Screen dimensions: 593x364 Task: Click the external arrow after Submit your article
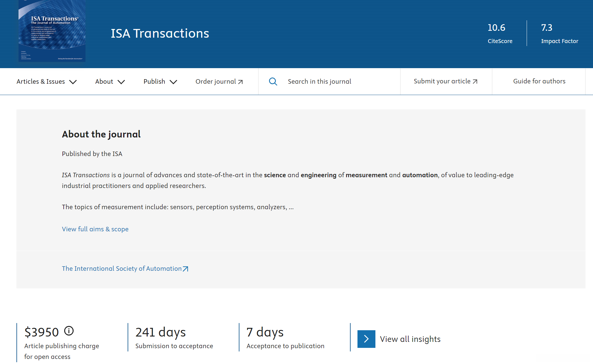click(475, 82)
